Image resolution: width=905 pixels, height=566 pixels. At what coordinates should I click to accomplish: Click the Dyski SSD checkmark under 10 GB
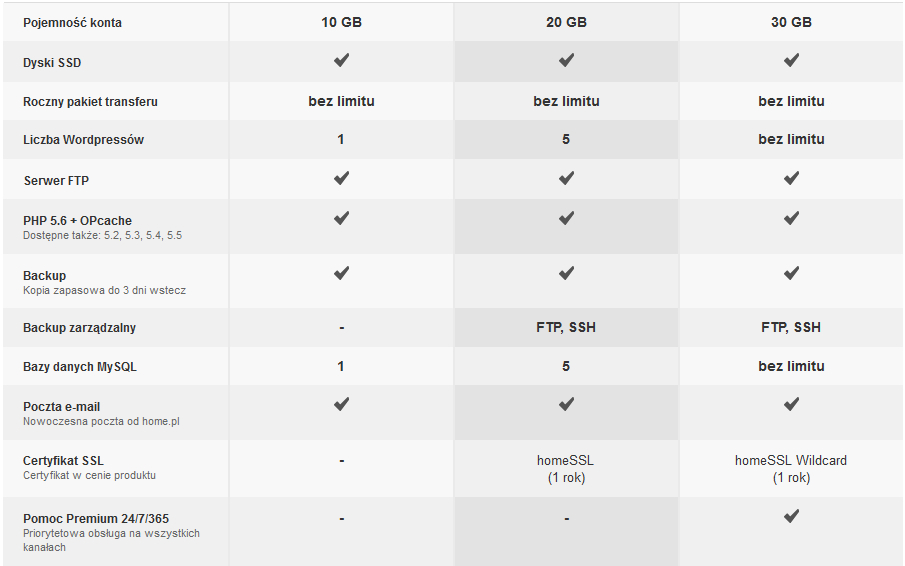(x=341, y=60)
